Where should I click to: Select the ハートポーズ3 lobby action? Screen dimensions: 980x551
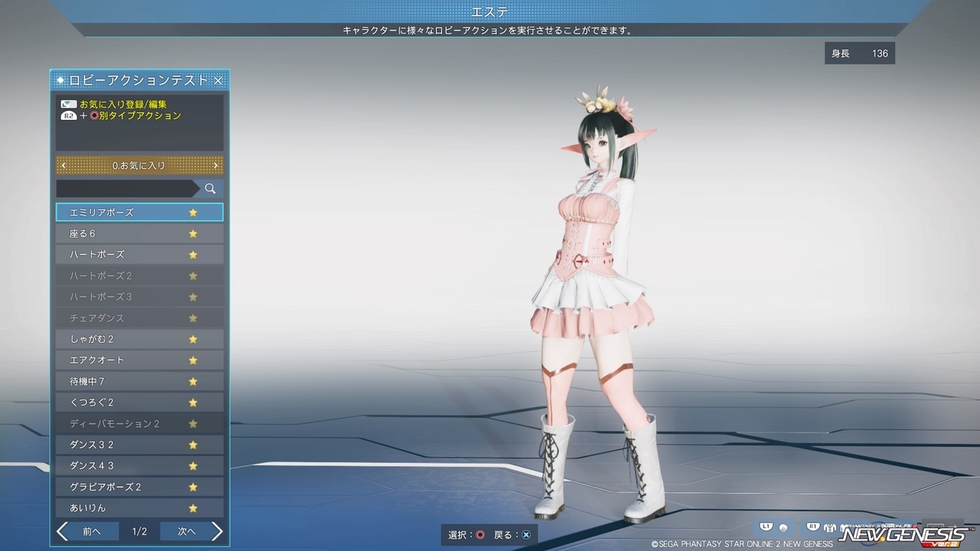(x=140, y=297)
